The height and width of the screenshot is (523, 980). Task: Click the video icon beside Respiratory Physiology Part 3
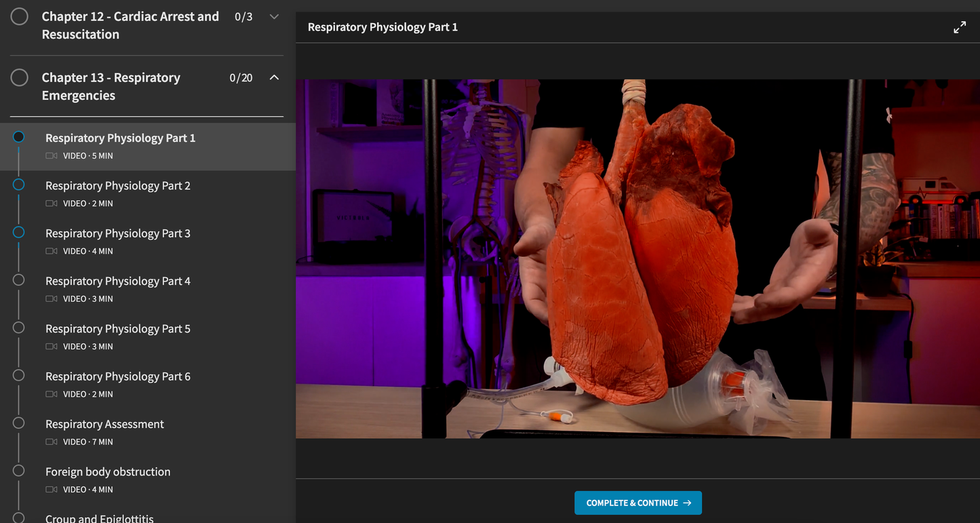point(50,250)
